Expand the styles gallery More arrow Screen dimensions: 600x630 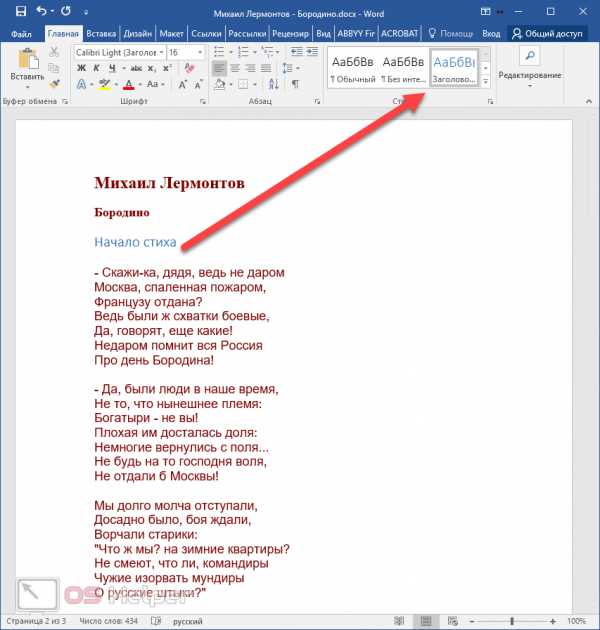[x=485, y=82]
